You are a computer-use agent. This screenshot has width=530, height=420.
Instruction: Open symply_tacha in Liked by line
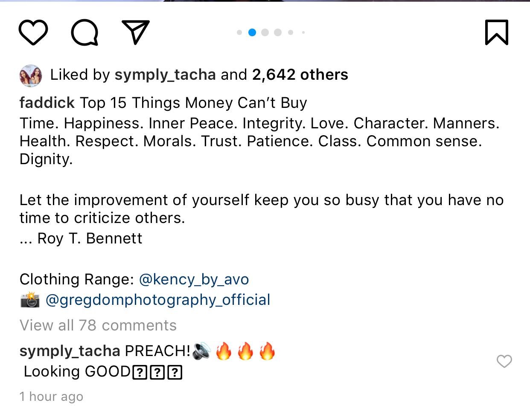(x=165, y=75)
